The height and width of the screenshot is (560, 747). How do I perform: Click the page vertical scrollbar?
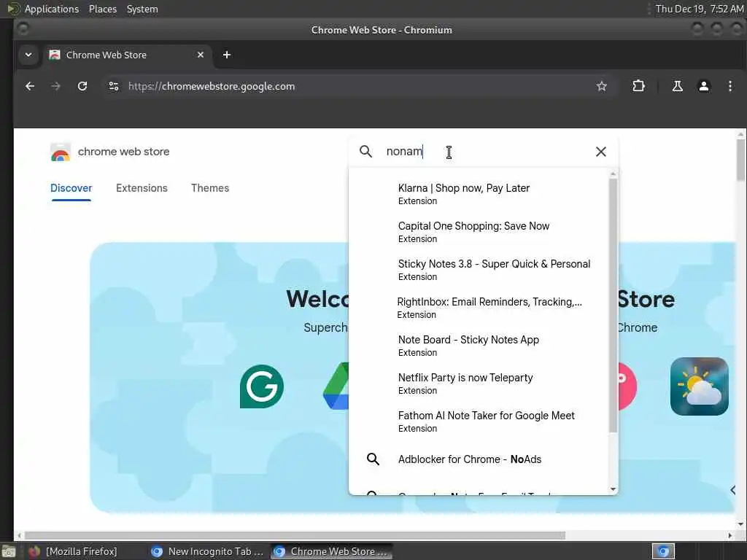741,160
